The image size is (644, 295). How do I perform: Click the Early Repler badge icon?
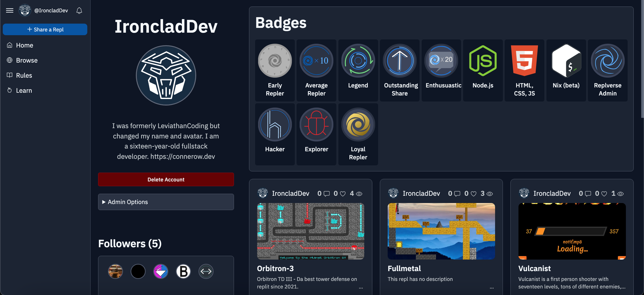(275, 61)
